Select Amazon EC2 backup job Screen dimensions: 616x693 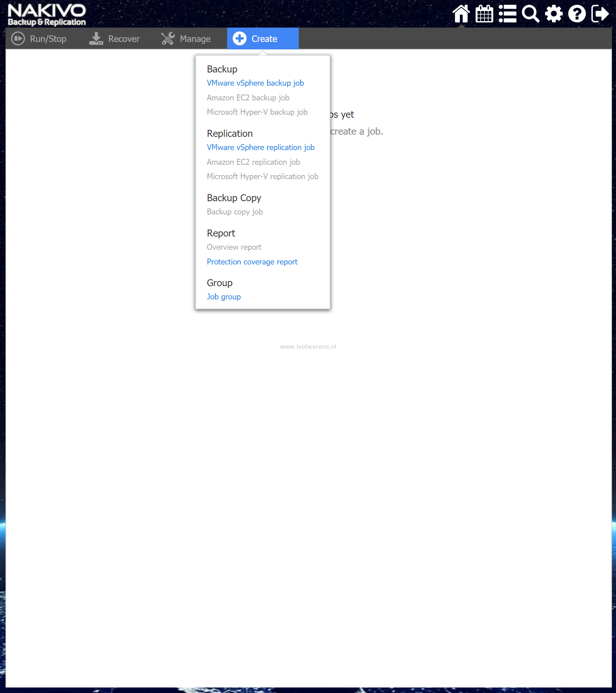[x=248, y=98]
